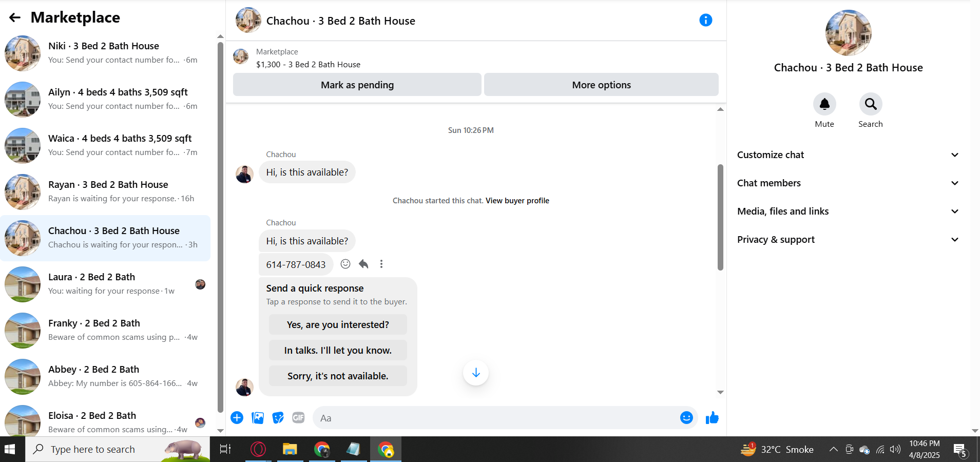Click the message input field

pyautogui.click(x=495, y=418)
